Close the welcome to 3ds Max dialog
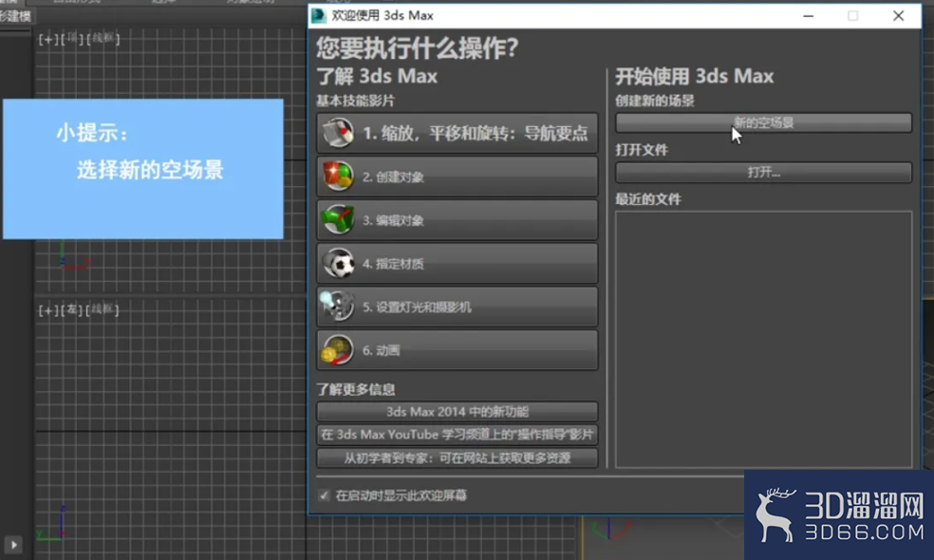The height and width of the screenshot is (560, 934). [x=898, y=16]
